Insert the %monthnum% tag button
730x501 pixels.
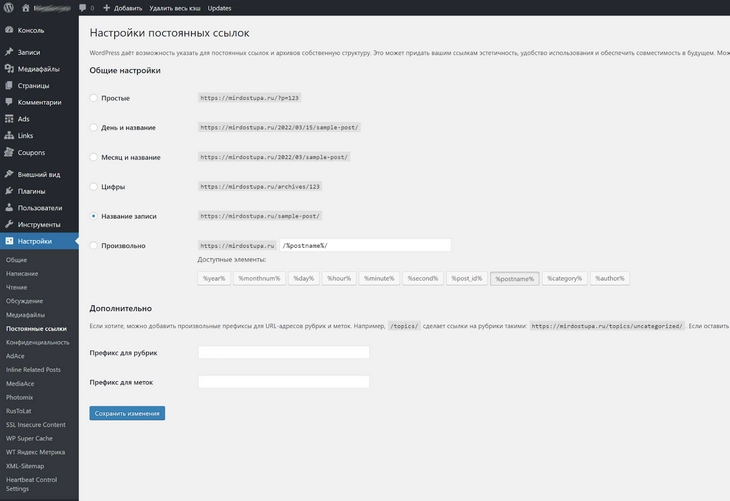[259, 278]
